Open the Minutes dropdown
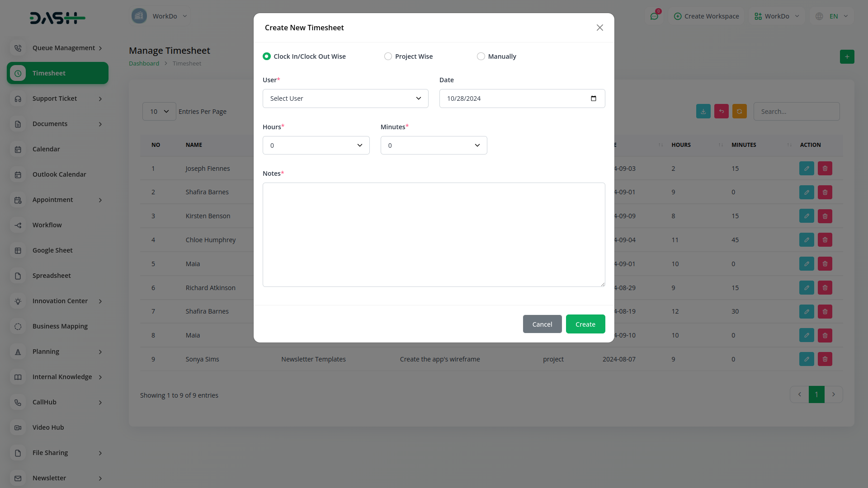This screenshot has height=488, width=868. pos(434,145)
